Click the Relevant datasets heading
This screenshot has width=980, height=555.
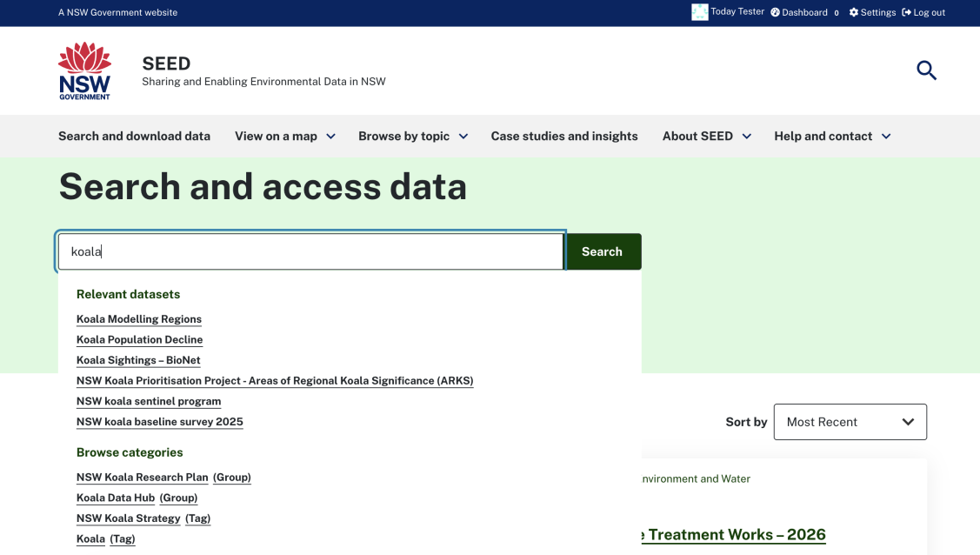click(128, 294)
